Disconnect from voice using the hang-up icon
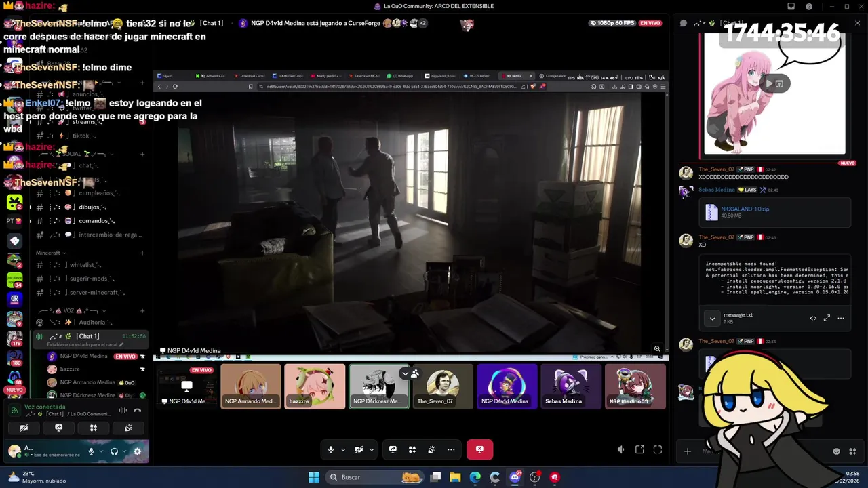The width and height of the screenshot is (868, 488). pyautogui.click(x=137, y=410)
